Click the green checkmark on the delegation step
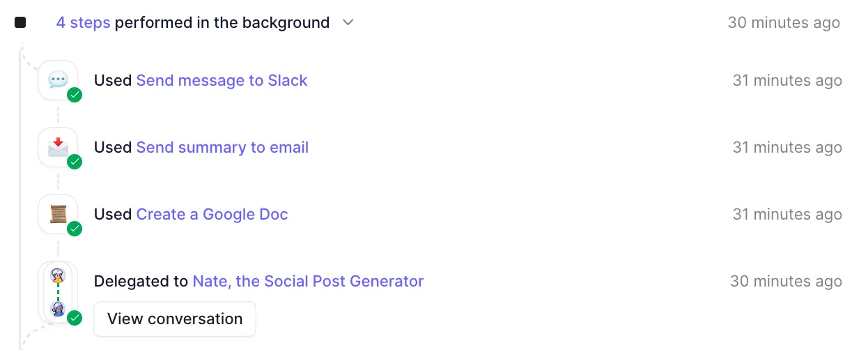 click(x=75, y=318)
